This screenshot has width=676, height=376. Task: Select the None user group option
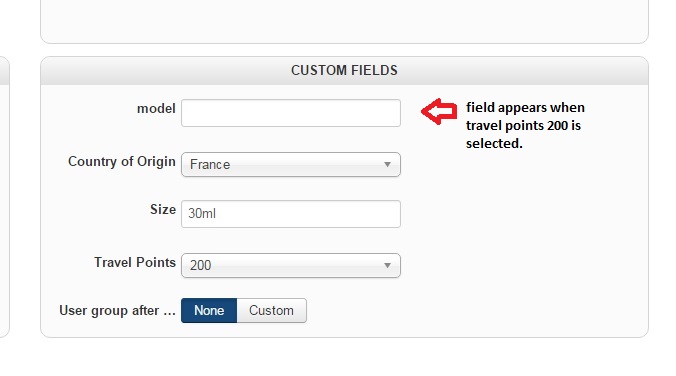tap(209, 310)
